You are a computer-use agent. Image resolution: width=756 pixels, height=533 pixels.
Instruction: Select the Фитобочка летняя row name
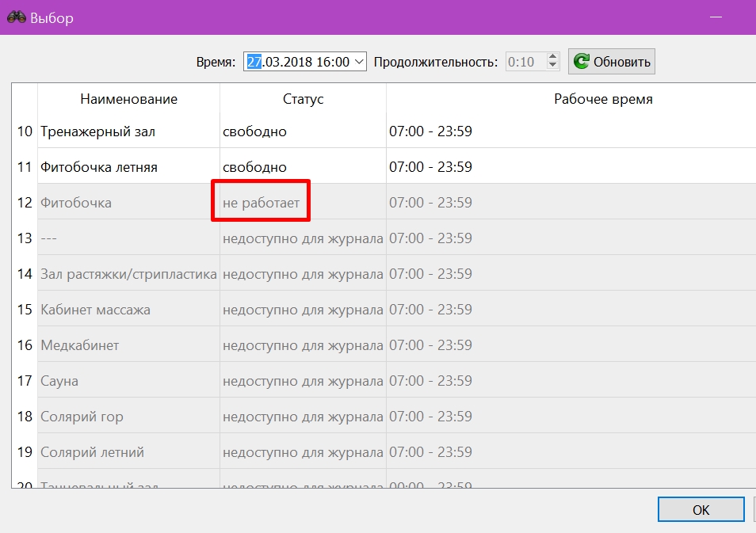coord(99,167)
